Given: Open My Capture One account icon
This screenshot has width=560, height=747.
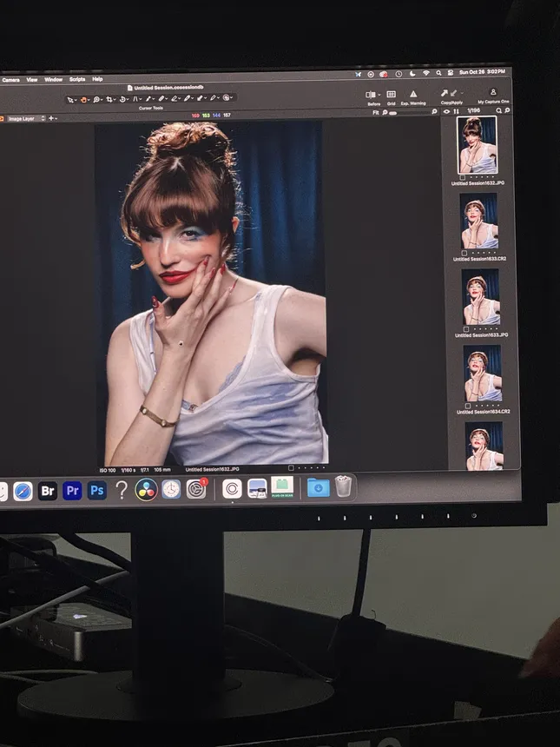Looking at the screenshot, I should (493, 93).
